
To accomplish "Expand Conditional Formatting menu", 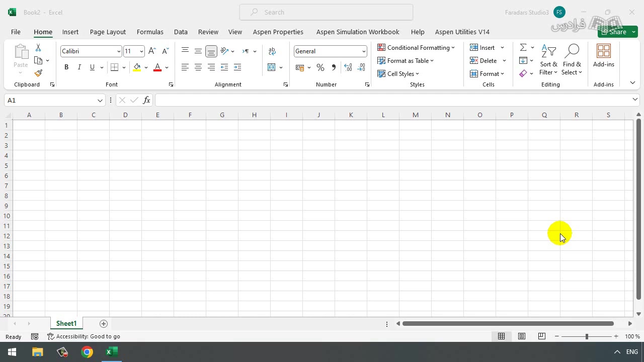I will coord(416,47).
